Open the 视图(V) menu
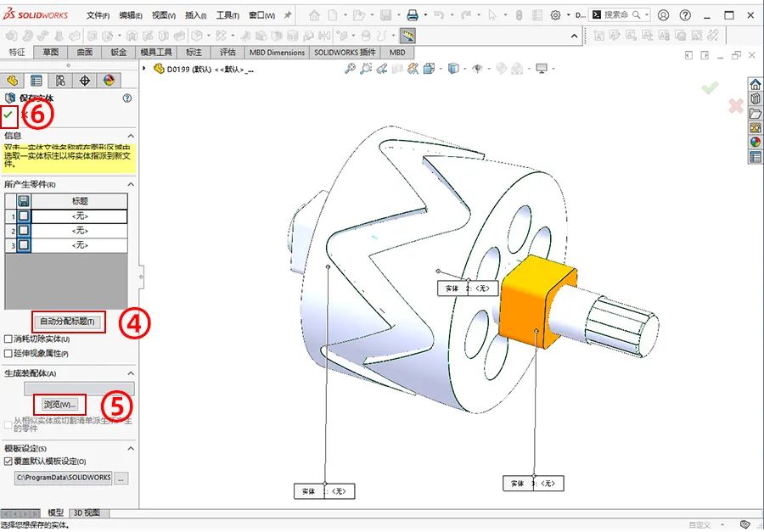 pyautogui.click(x=164, y=15)
